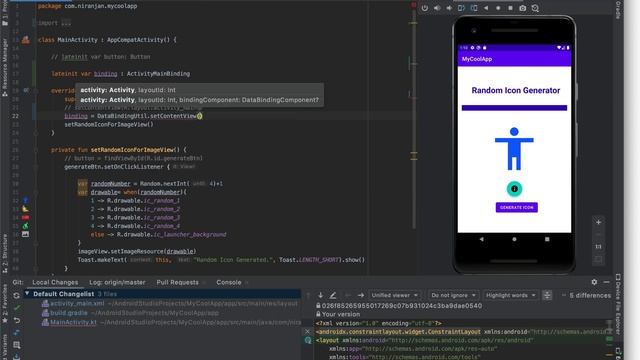Open the Pull Requests tab

click(x=177, y=282)
